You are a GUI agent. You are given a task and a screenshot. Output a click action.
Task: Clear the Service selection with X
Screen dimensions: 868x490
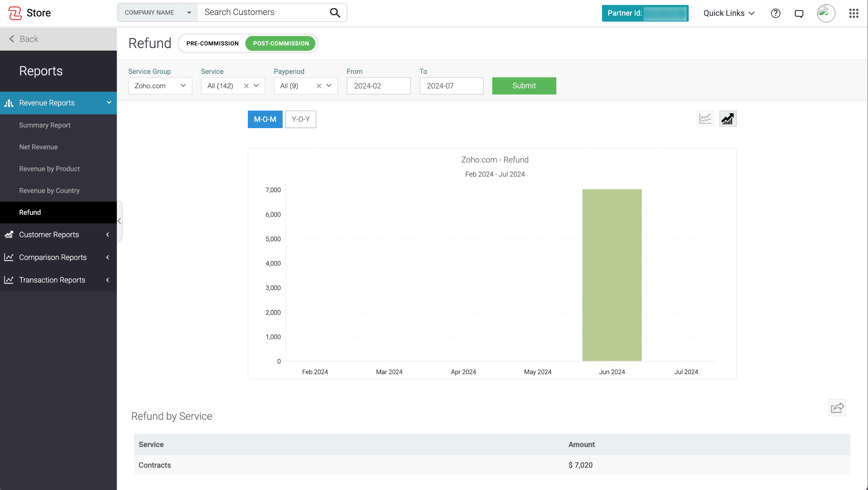[246, 86]
